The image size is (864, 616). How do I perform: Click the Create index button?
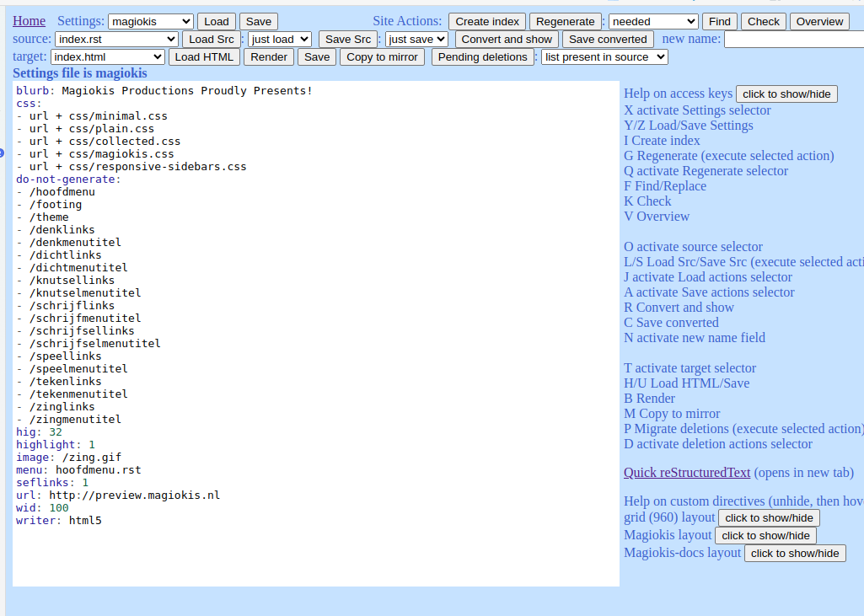click(x=487, y=22)
